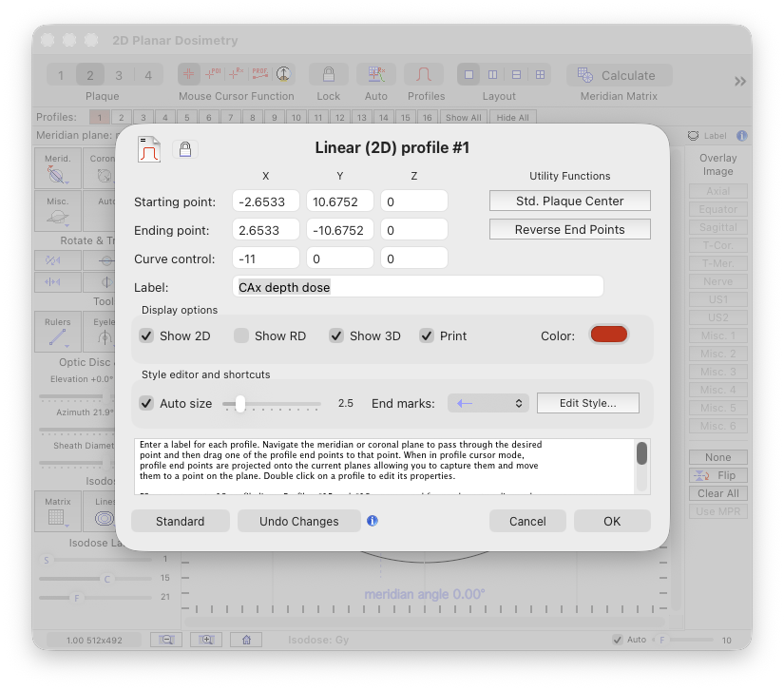
Task: Switch to Plaque 3 segment
Action: click(x=119, y=75)
